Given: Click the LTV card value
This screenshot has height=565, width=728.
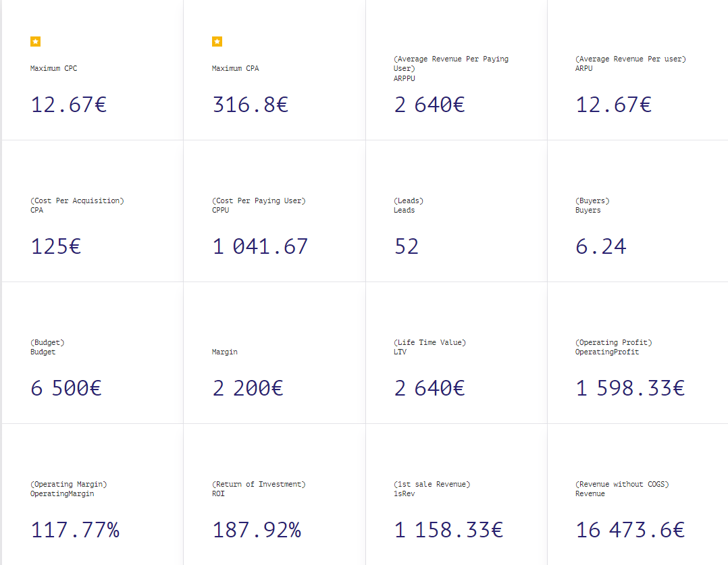Looking at the screenshot, I should [430, 388].
